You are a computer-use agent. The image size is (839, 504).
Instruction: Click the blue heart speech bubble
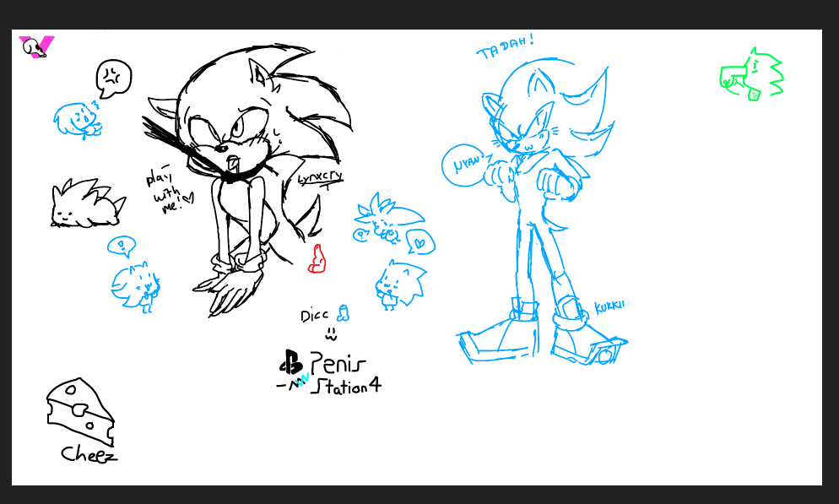(420, 241)
